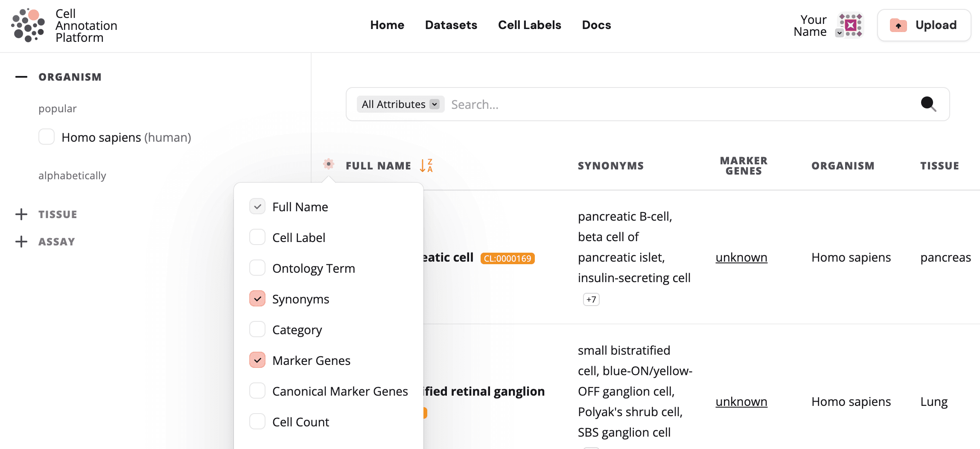This screenshot has height=449, width=980.
Task: Expand the TISSUE filter section
Action: pos(21,214)
